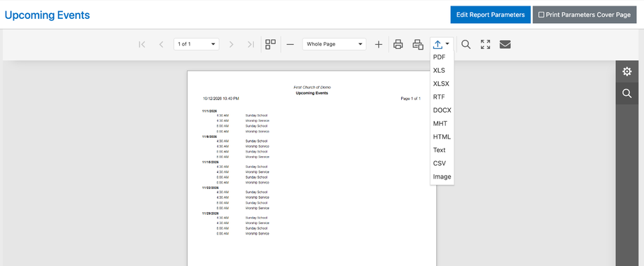
Task: Go to next page arrow
Action: [231, 44]
